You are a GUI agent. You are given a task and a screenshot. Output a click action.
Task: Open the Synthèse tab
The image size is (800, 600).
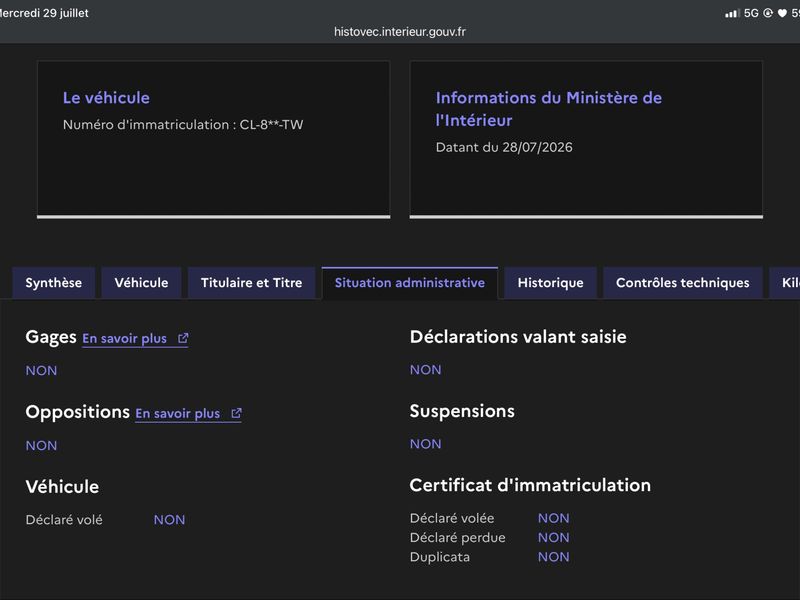54,283
